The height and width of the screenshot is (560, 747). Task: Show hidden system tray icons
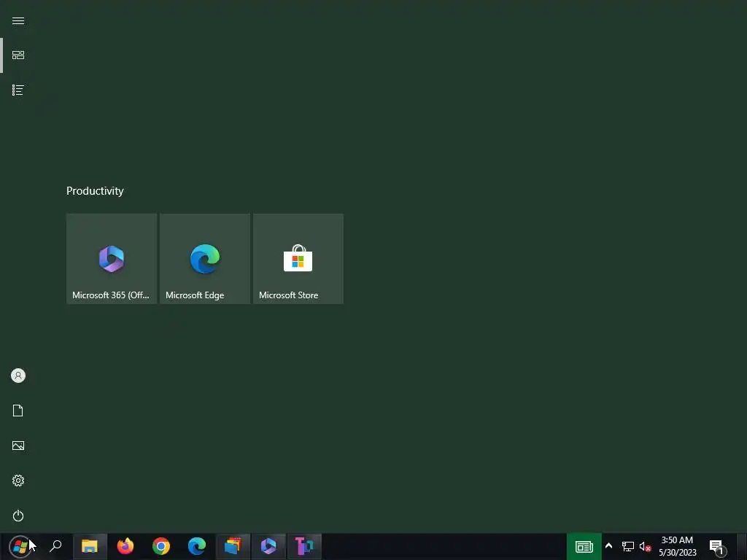click(609, 546)
